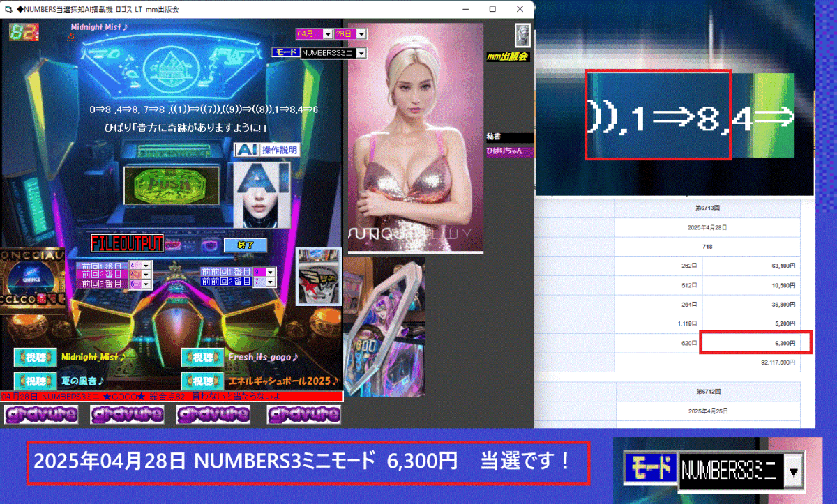Open the 前回3番目 digit dropdown
Viewport: 837px width, 504px height.
click(x=146, y=284)
